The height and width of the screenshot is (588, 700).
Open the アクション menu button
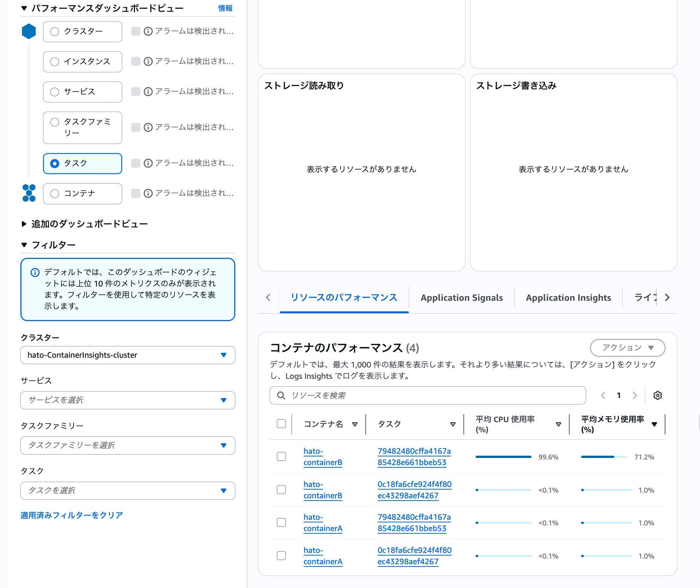627,348
